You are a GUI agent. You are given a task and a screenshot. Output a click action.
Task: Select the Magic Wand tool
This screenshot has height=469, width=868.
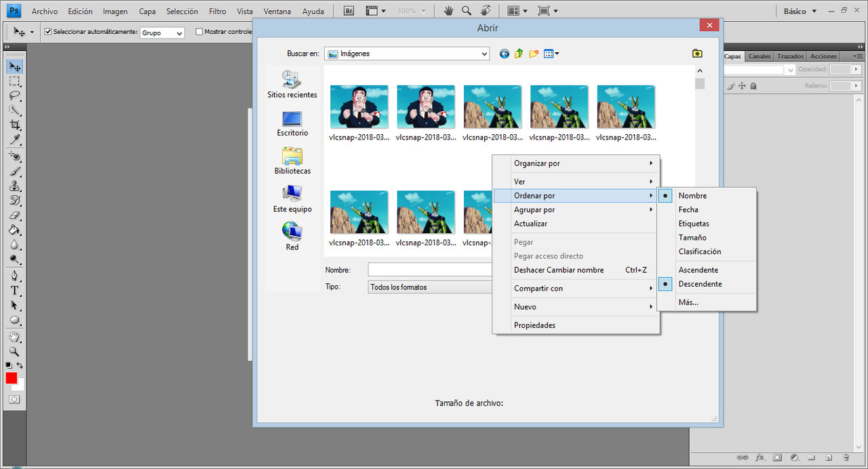14,110
